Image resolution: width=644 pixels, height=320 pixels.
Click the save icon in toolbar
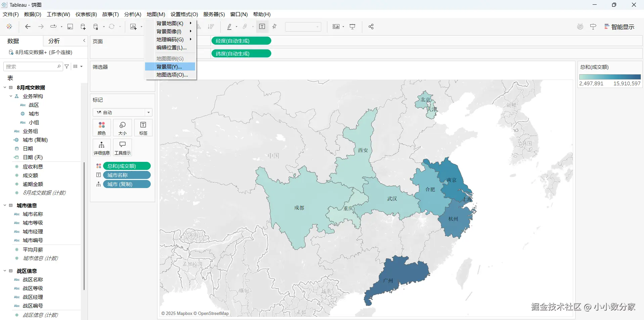tap(70, 27)
